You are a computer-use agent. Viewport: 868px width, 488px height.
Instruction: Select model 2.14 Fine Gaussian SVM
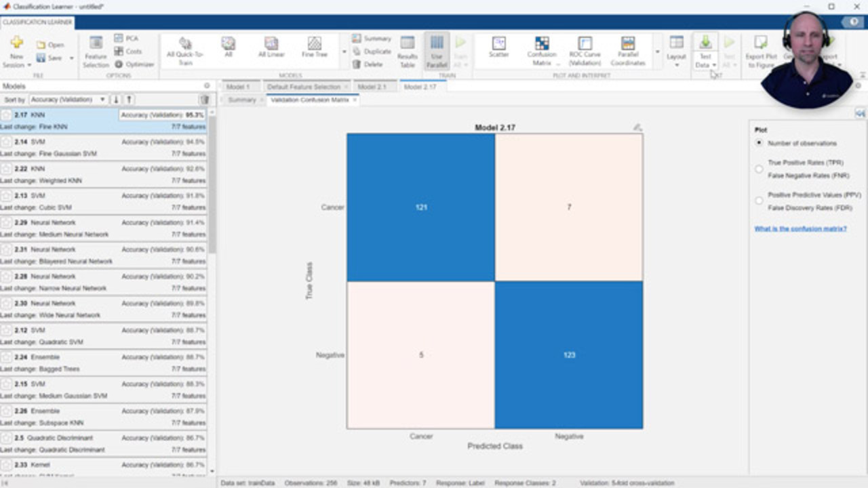coord(103,148)
